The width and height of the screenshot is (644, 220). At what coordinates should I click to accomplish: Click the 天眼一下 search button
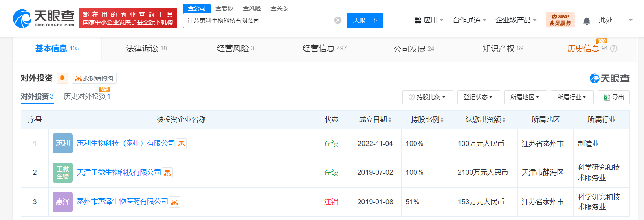pyautogui.click(x=365, y=20)
